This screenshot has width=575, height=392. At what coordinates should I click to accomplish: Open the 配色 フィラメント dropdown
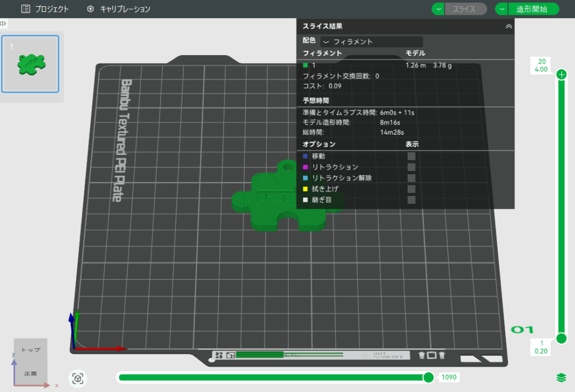[x=371, y=42]
